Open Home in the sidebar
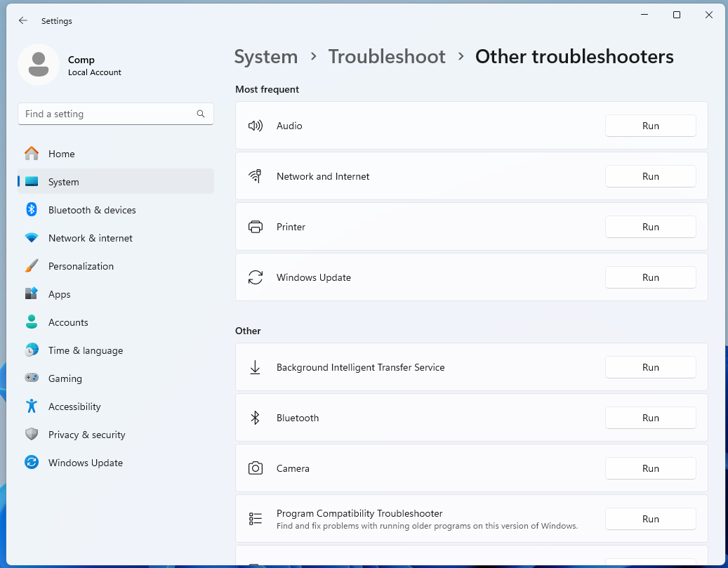The image size is (728, 568). [116, 154]
